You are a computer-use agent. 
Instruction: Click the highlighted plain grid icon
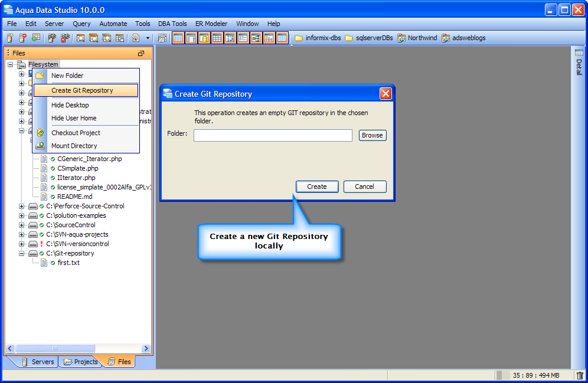click(x=217, y=38)
